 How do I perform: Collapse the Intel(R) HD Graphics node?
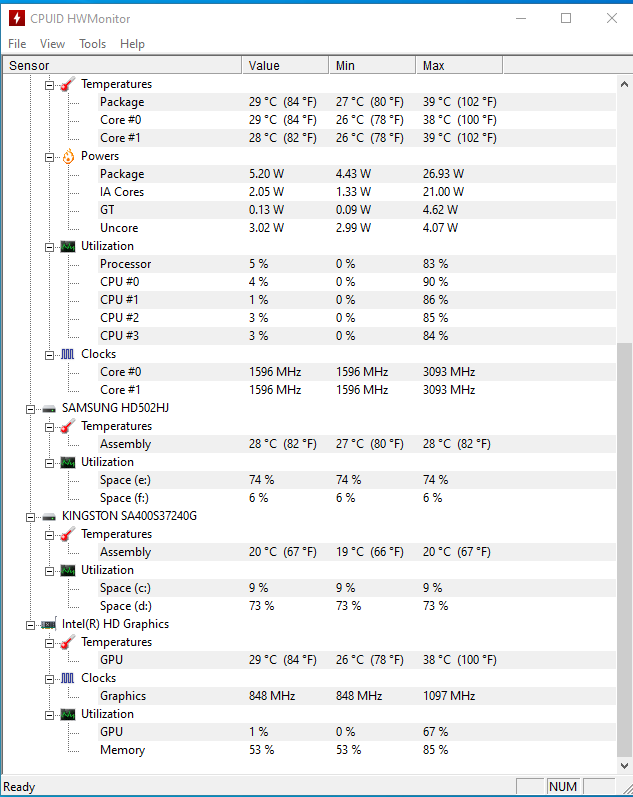coord(31,625)
